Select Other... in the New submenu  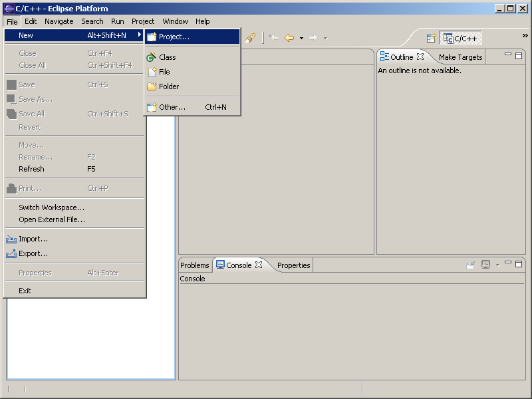(172, 107)
